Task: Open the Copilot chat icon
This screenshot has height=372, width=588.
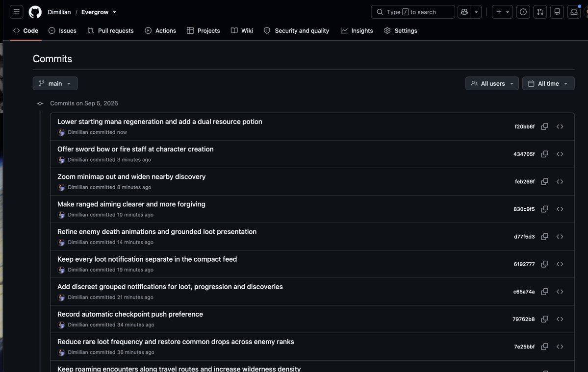Action: point(464,12)
